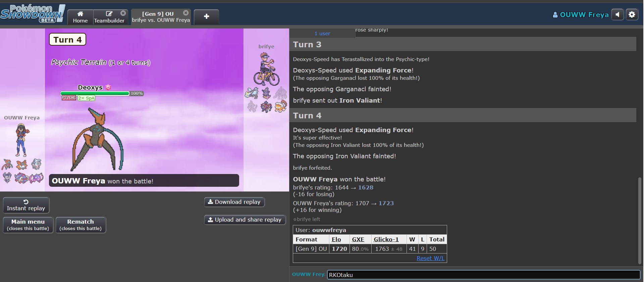The height and width of the screenshot is (282, 644).
Task: Click the OUWW Freya trainer sprite
Action: [22, 140]
